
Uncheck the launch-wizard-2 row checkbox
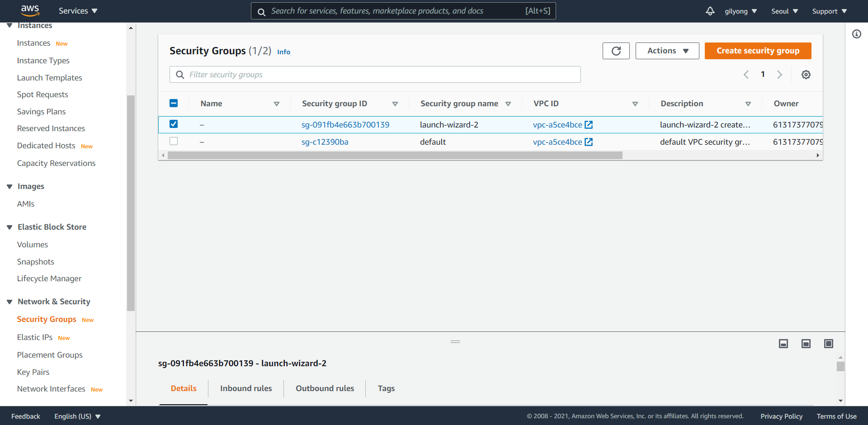click(x=174, y=124)
